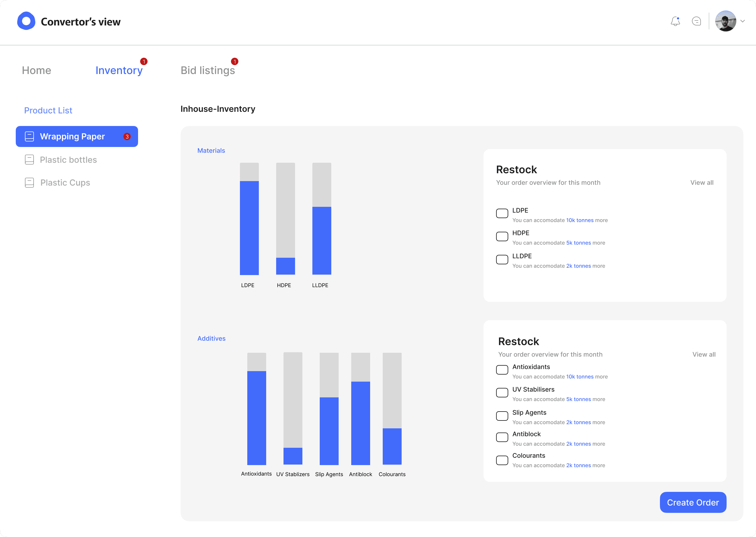Expand the profile menu chevron
The image size is (756, 537).
[x=742, y=21]
